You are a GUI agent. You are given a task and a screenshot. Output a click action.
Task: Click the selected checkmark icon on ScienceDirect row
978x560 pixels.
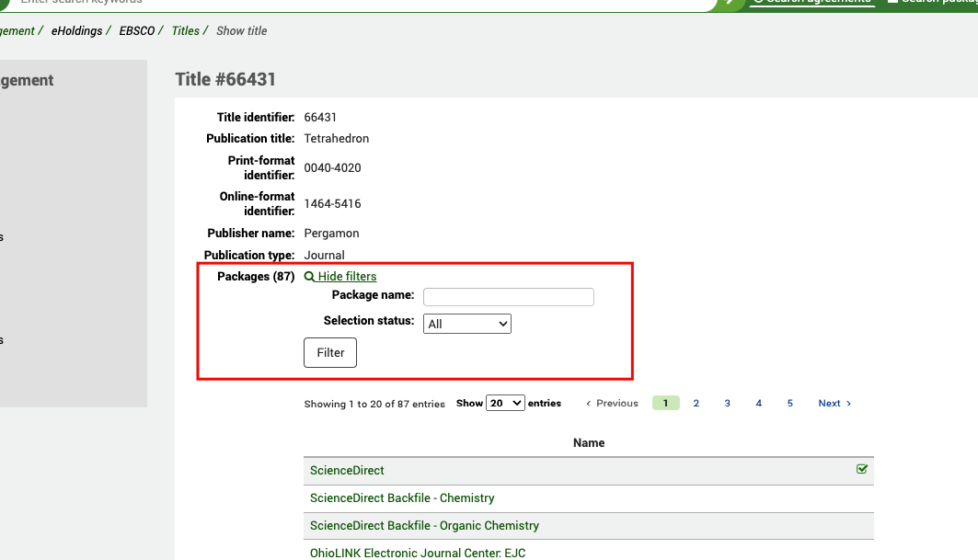tap(862, 469)
